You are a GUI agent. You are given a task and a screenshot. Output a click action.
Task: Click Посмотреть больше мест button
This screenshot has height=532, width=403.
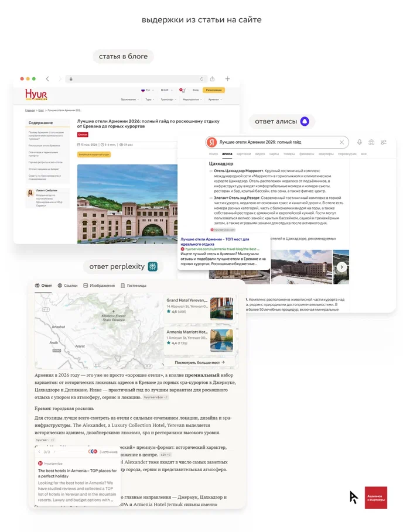(200, 363)
